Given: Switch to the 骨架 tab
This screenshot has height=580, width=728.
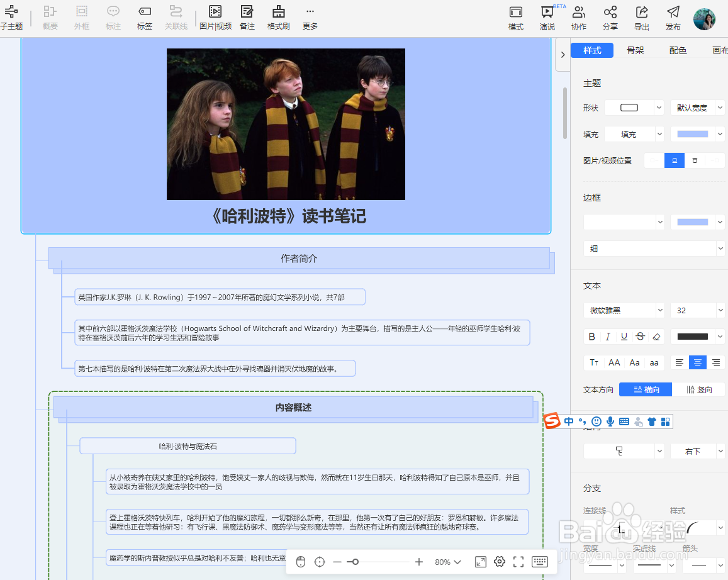Looking at the screenshot, I should [x=635, y=50].
